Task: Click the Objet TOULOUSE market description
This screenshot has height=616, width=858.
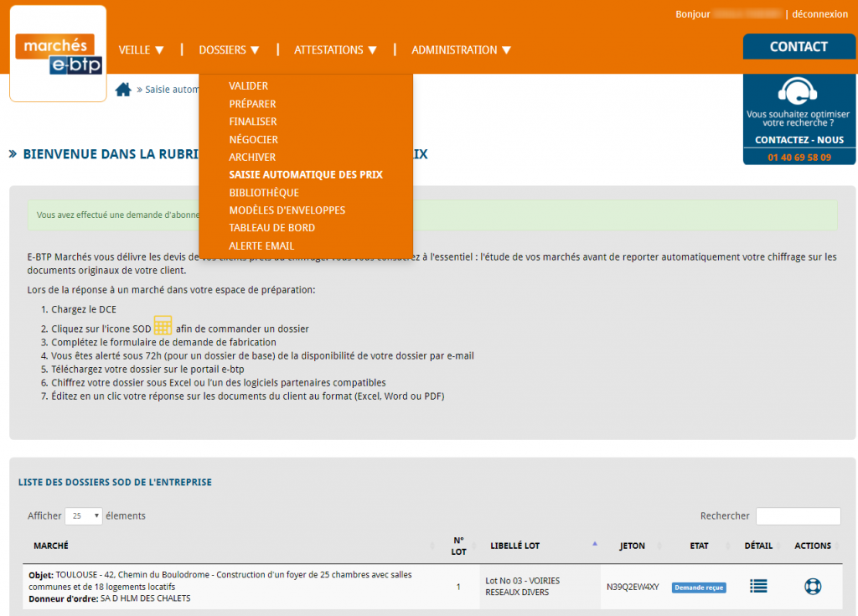Action: click(220, 581)
